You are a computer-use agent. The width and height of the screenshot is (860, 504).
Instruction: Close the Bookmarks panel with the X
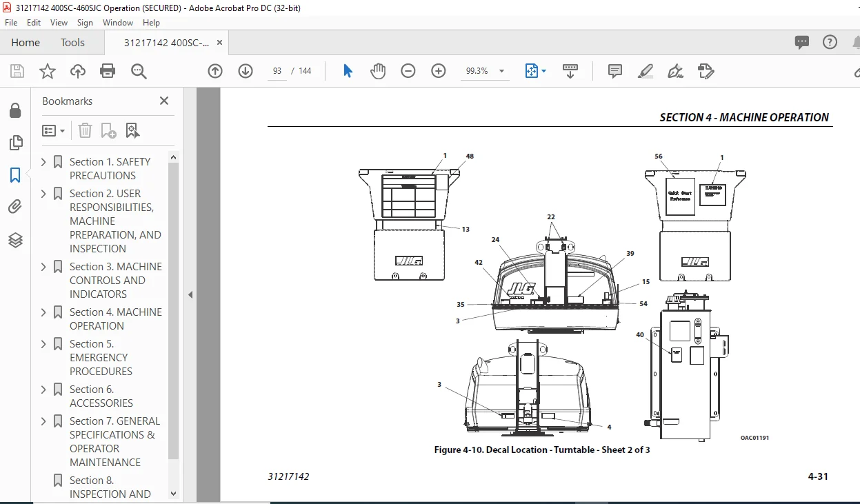click(x=164, y=101)
